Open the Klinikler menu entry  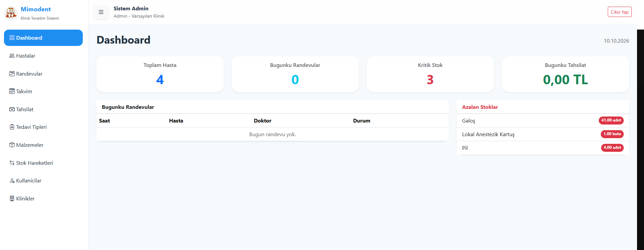pyautogui.click(x=43, y=198)
